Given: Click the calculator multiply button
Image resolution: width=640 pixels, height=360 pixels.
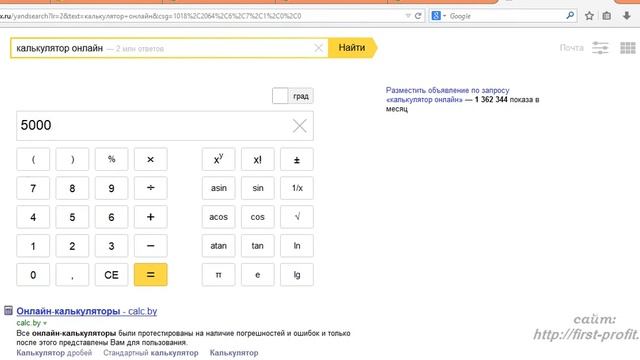Looking at the screenshot, I should pyautogui.click(x=151, y=159).
